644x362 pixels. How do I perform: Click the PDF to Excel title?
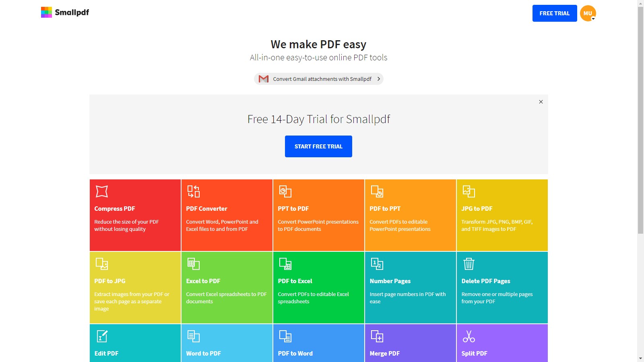295,281
